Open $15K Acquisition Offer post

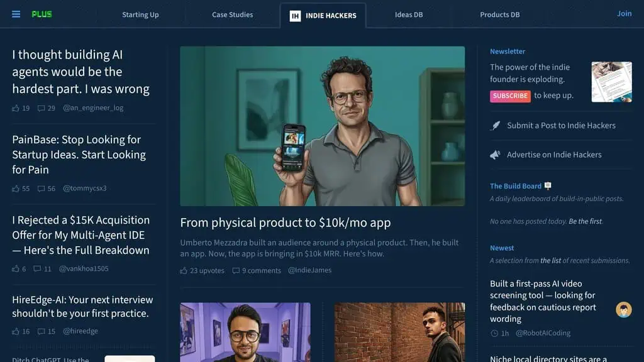tap(81, 235)
